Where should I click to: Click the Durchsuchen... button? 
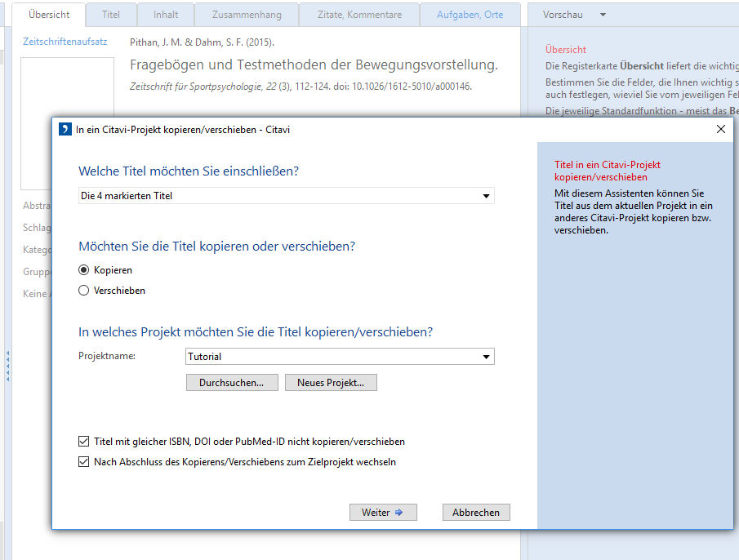pos(232,382)
